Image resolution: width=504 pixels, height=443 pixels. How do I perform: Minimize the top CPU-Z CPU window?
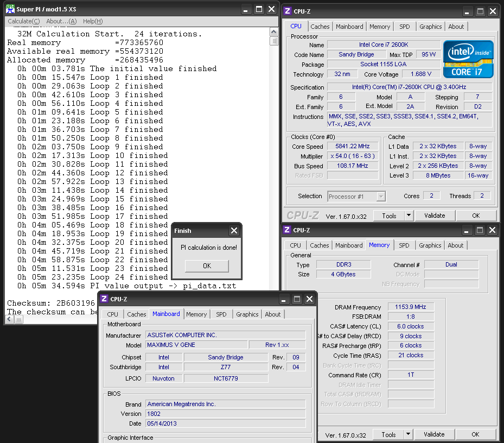coord(467,11)
